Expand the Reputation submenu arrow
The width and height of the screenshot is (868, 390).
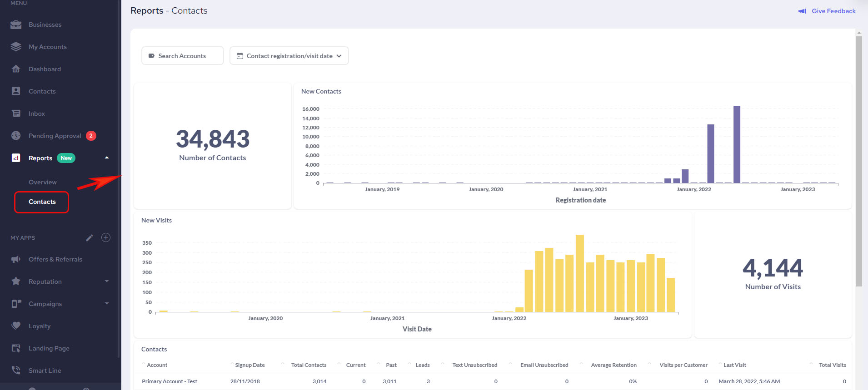pyautogui.click(x=107, y=281)
